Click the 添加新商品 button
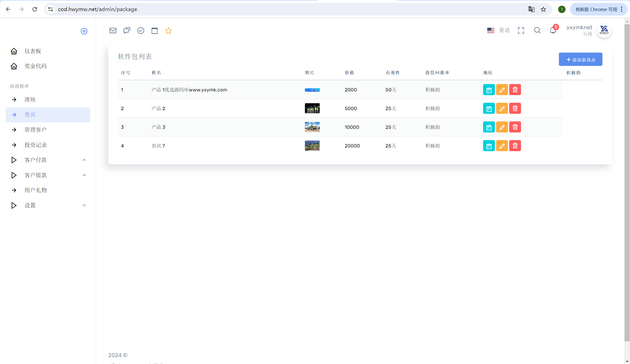Screen dimensions: 630x364 pyautogui.click(x=580, y=59)
